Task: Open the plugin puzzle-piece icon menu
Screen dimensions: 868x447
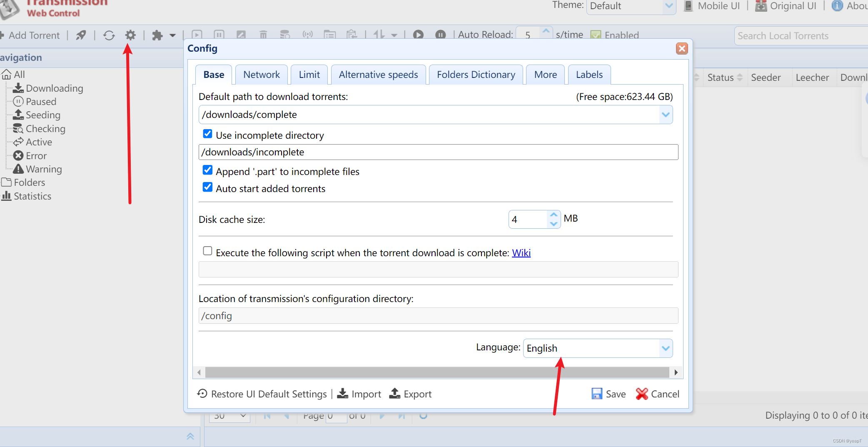Action: [157, 35]
